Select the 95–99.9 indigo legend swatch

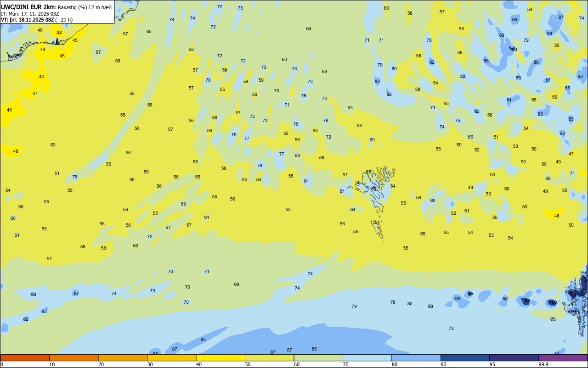click(514, 357)
